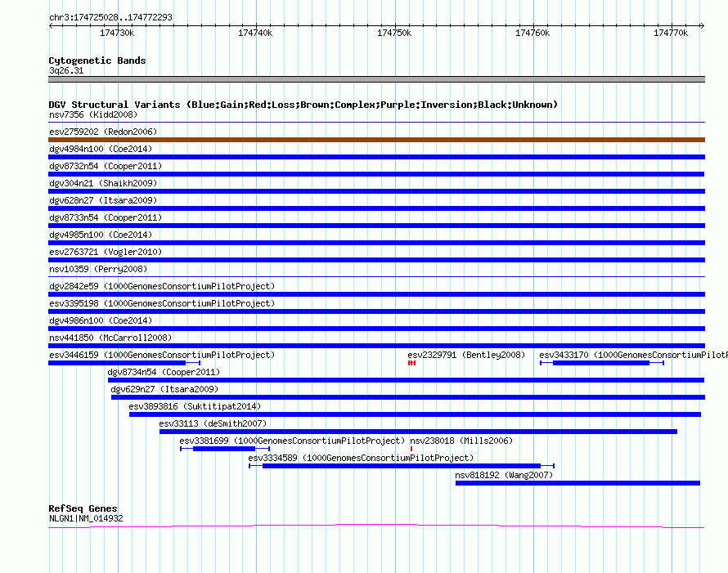Open dgv2842e59 1000GenomesConsortiumPilotProject label
728x573 pixels.
tap(162, 286)
